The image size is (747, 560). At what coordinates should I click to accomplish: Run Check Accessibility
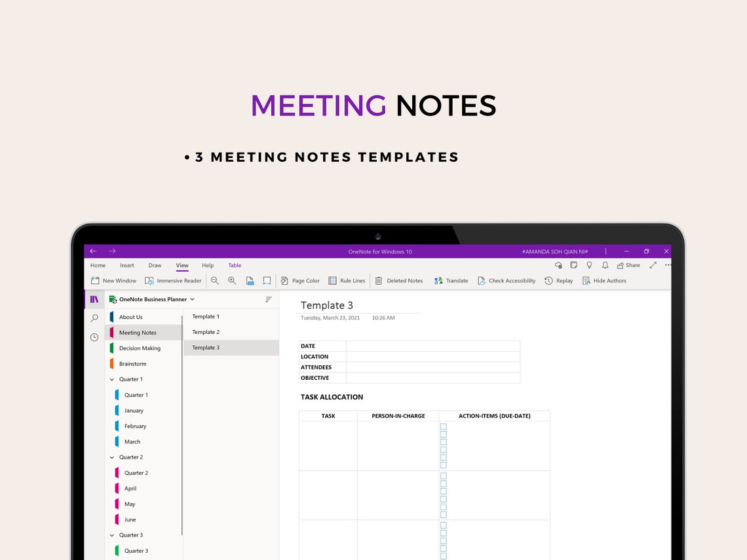507,280
